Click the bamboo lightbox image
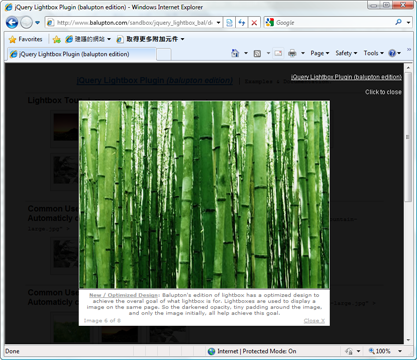 tap(204, 195)
